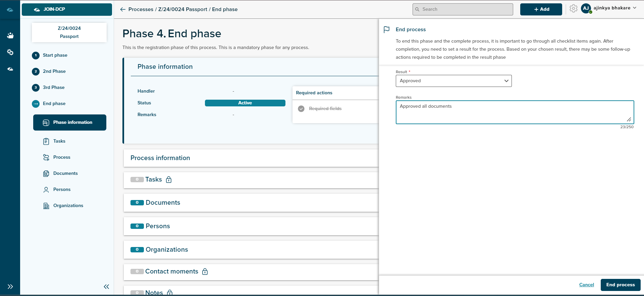
Task: Toggle the Required fields check mark
Action: (x=301, y=109)
